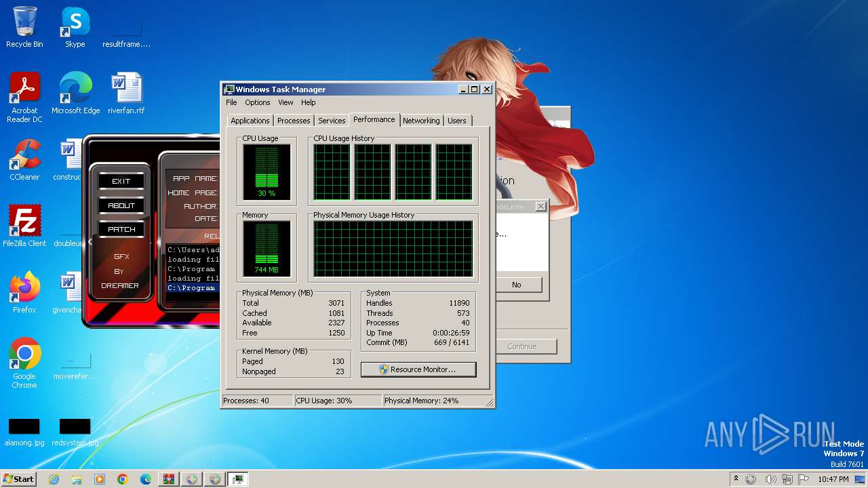Click ABOUT in the patcher window

[x=121, y=205]
